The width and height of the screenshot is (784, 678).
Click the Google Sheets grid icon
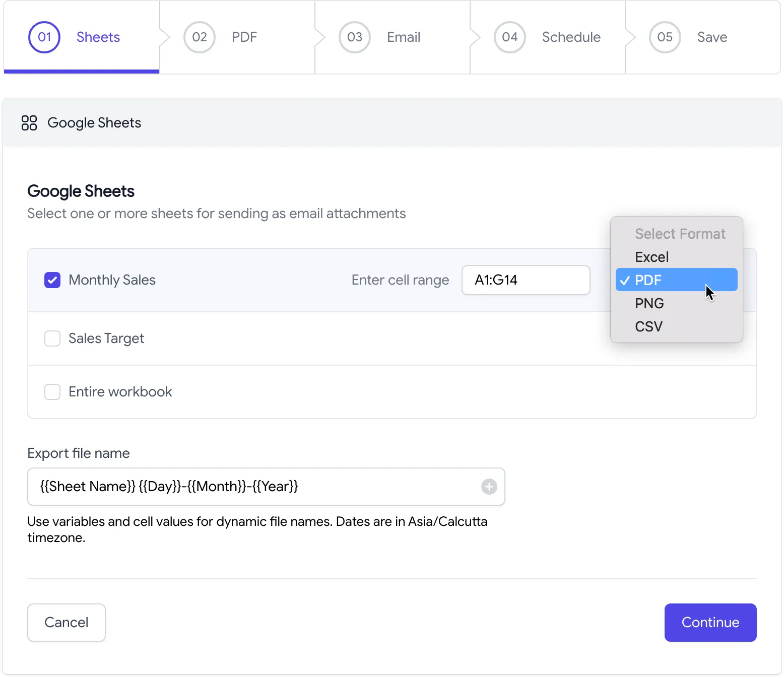pos(29,123)
